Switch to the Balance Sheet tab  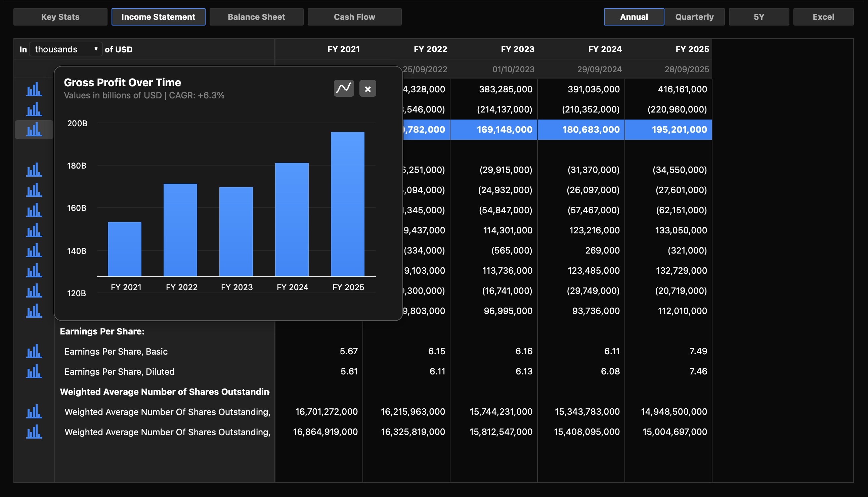[256, 16]
